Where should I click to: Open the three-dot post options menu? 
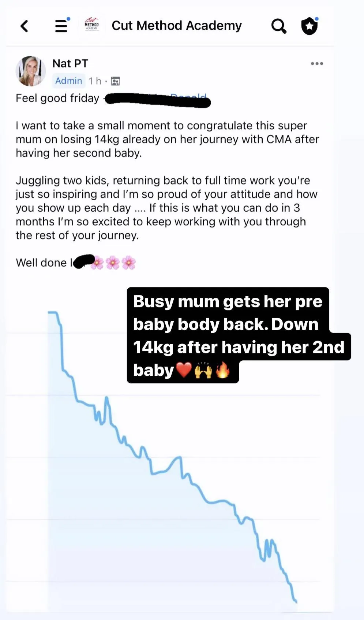click(317, 64)
